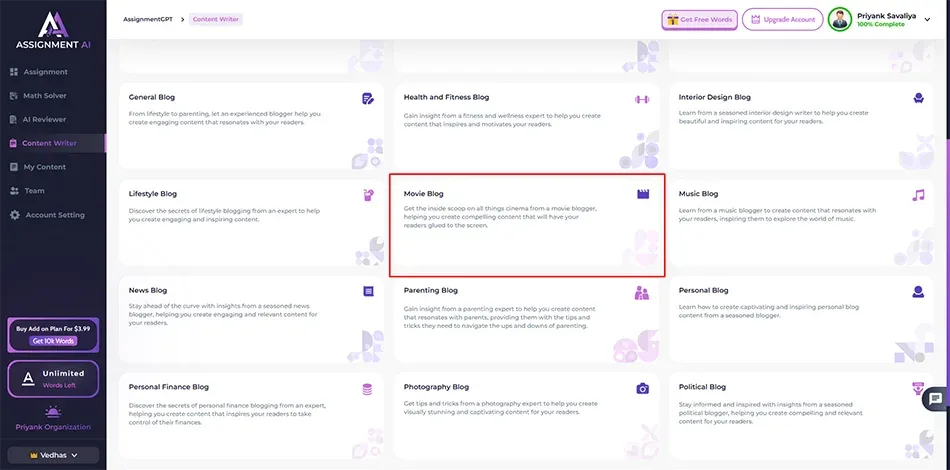Expand the Vedhas organization dropdown

tap(53, 455)
